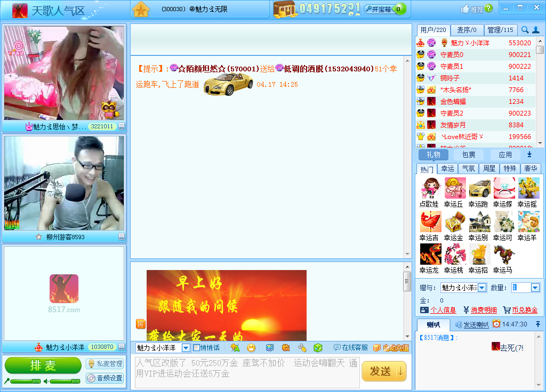This screenshot has height=392, width=546.
Task: Open the search magnifier in the user list
Action: click(x=526, y=30)
